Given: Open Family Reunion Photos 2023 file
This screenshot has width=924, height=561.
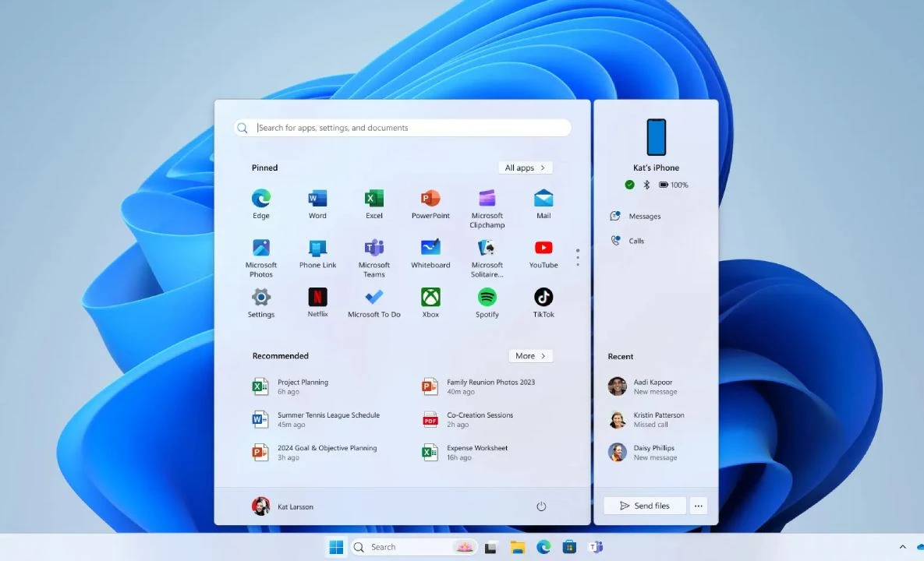Looking at the screenshot, I should [478, 386].
